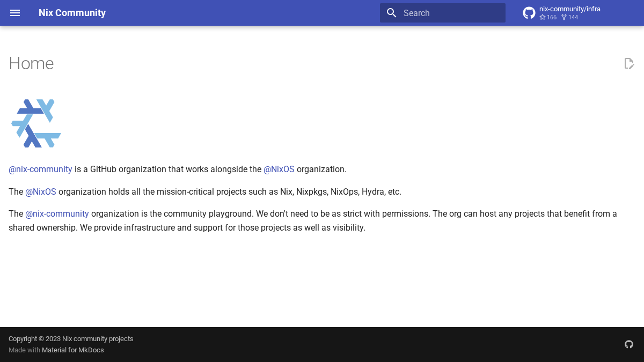The image size is (644, 362).
Task: Open the first @nix-community link
Action: tap(40, 169)
